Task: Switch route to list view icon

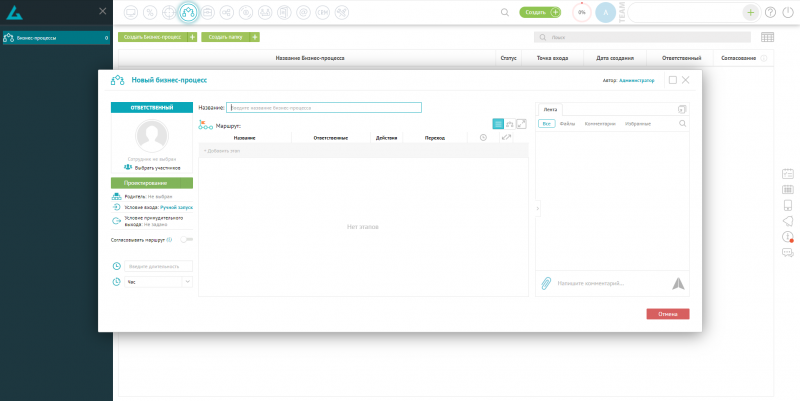Action: [498, 123]
